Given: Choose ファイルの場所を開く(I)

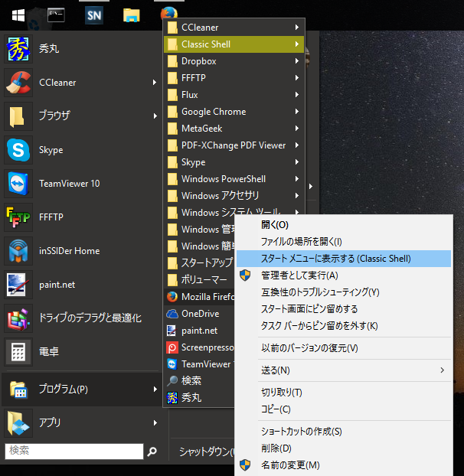Looking at the screenshot, I should pyautogui.click(x=344, y=242).
